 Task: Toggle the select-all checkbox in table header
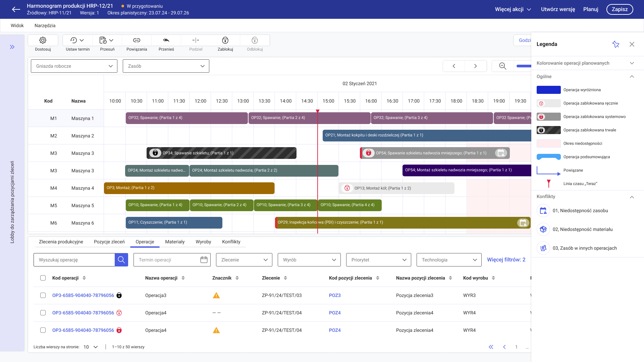pos(43,278)
